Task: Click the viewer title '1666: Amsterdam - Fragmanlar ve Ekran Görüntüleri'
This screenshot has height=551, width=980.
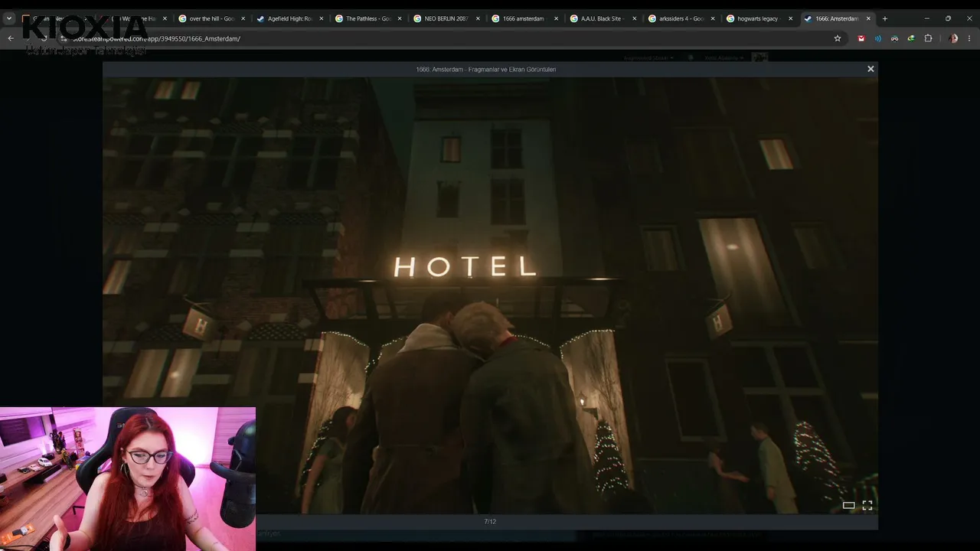Action: pos(486,70)
